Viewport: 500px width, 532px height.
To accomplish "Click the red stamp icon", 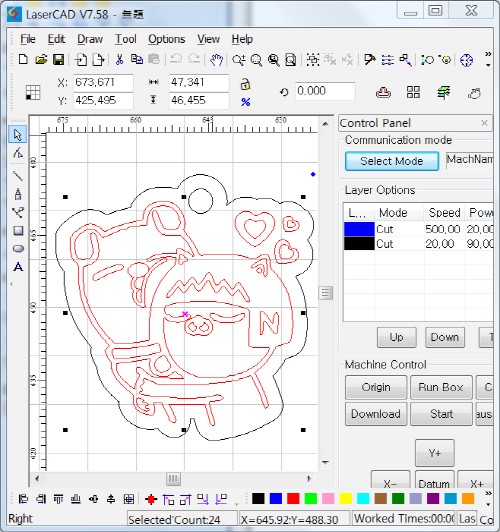I will [x=383, y=92].
